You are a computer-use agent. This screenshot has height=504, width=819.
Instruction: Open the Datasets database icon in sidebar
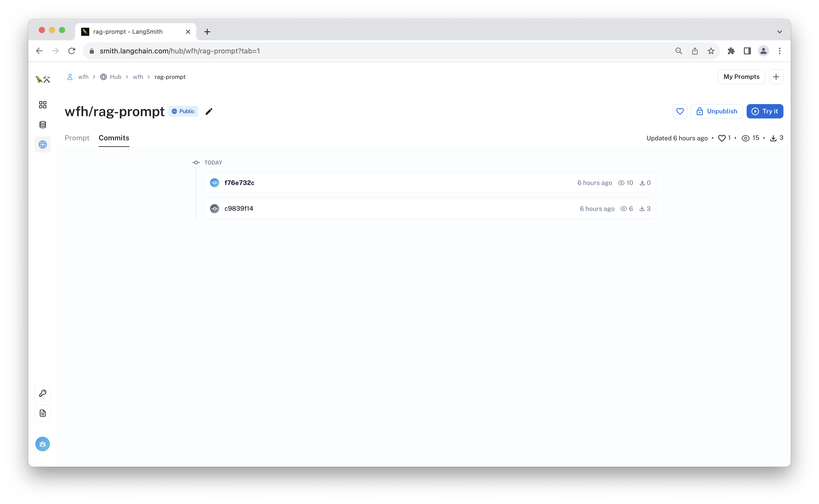click(x=43, y=125)
